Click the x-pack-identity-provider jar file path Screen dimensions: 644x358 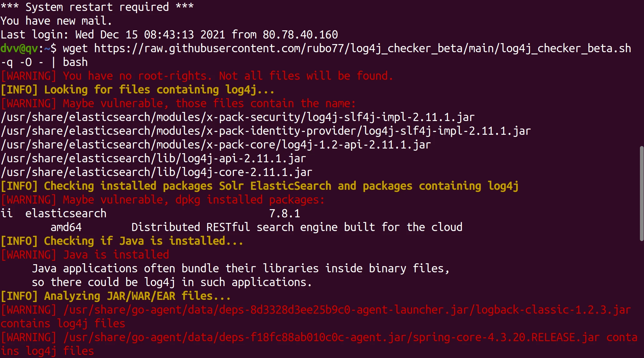coord(265,131)
